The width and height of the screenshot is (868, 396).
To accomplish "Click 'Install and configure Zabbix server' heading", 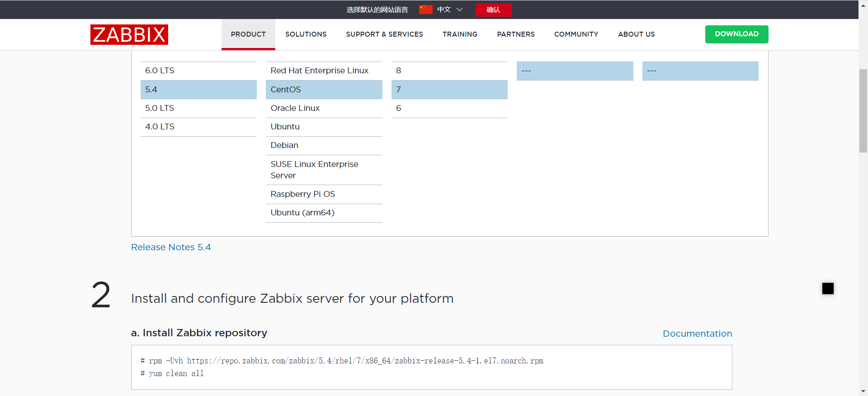I will [x=292, y=298].
